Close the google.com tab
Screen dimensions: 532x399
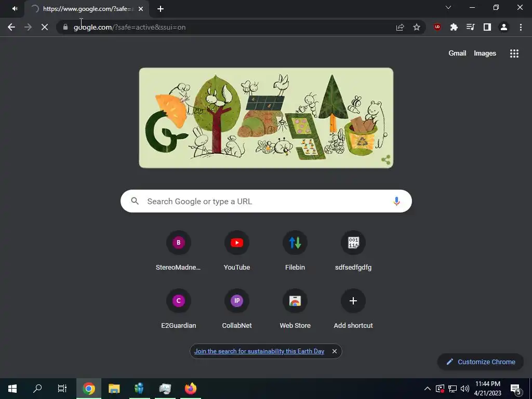pos(141,9)
